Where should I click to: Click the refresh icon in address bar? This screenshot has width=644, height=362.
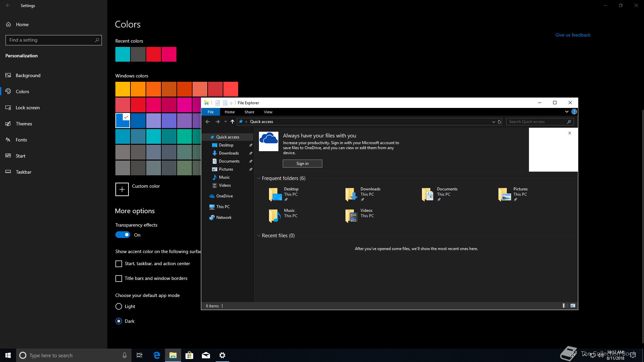(499, 122)
